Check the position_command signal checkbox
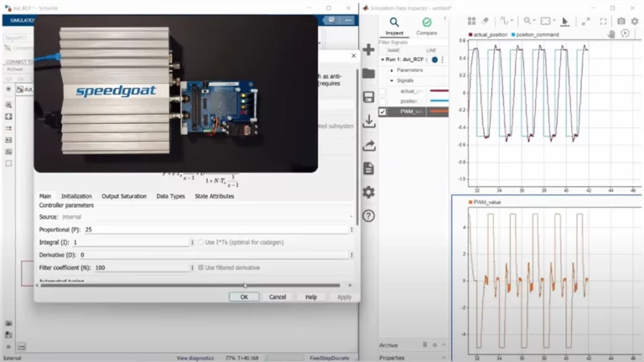The height and width of the screenshot is (362, 644). click(382, 101)
